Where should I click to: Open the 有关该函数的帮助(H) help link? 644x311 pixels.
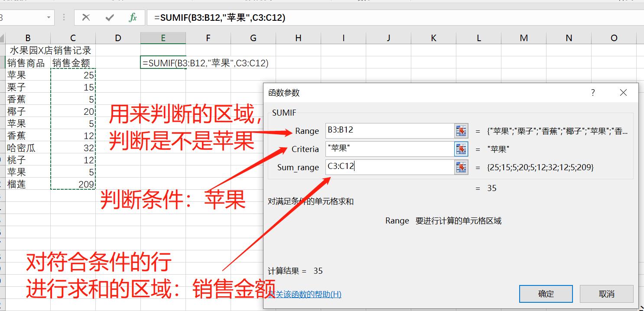[305, 294]
